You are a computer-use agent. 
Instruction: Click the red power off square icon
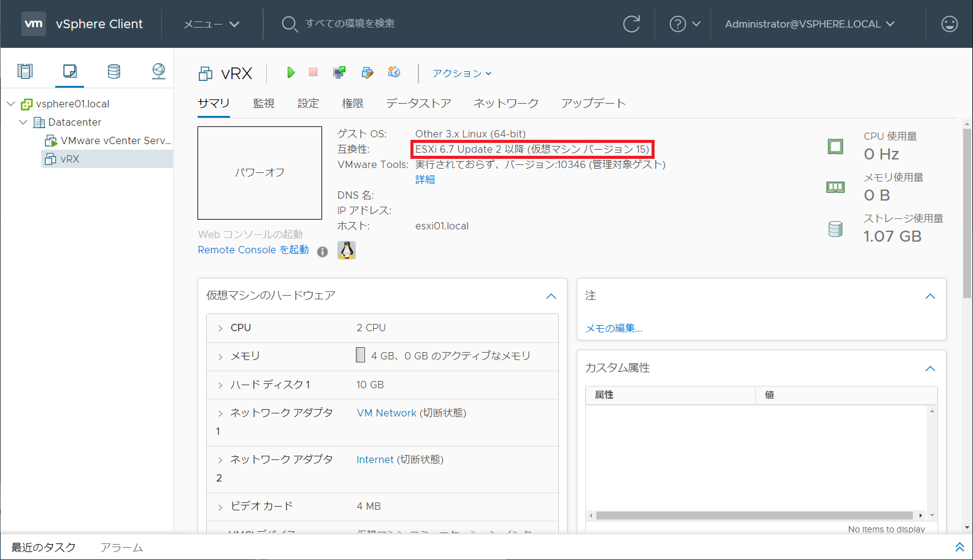313,72
